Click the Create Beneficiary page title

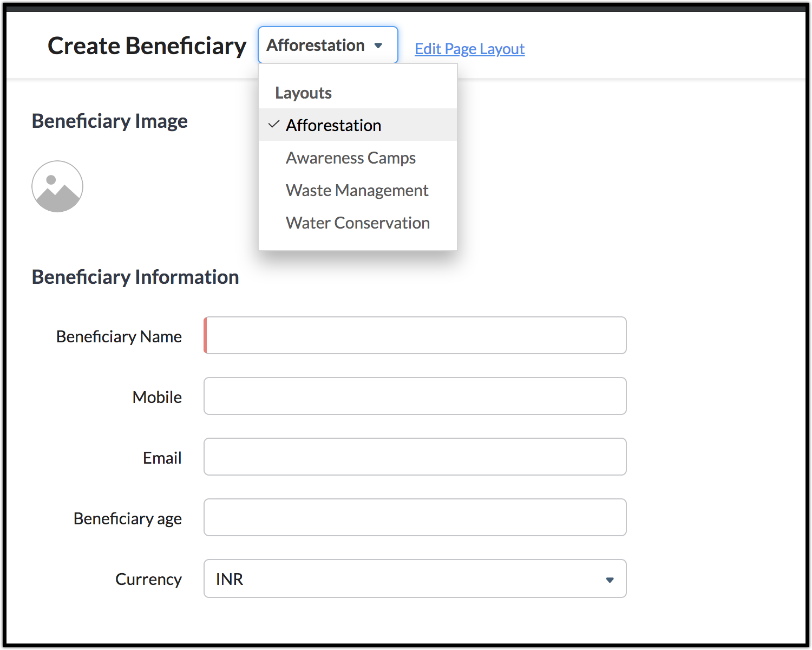pos(147,46)
